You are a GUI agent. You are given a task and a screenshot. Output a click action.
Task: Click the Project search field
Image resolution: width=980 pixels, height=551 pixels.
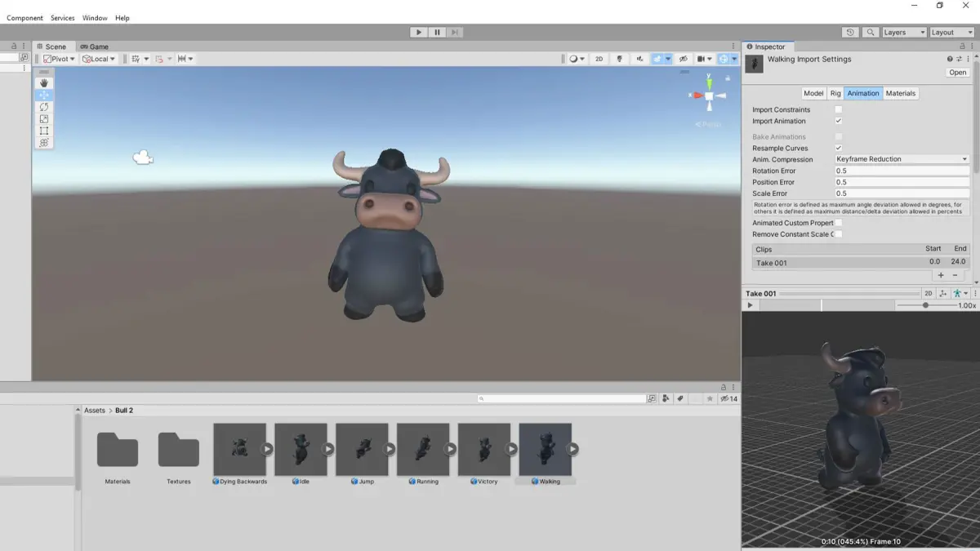562,399
